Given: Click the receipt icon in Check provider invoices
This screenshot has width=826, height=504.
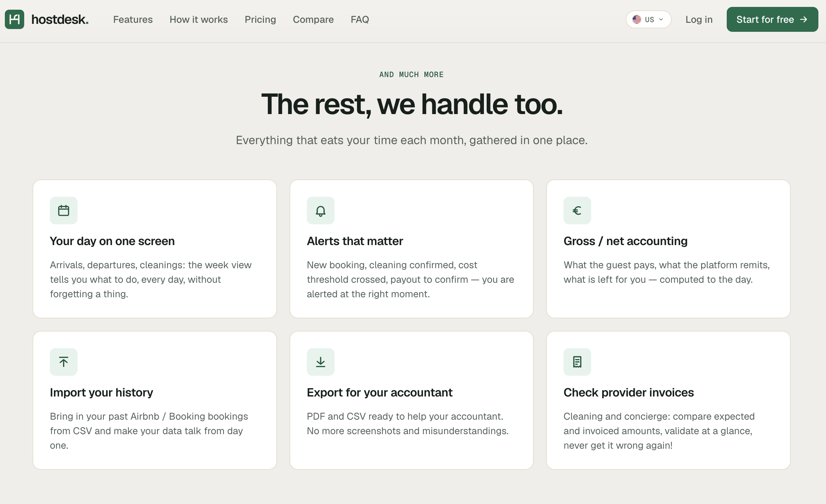Looking at the screenshot, I should [577, 362].
